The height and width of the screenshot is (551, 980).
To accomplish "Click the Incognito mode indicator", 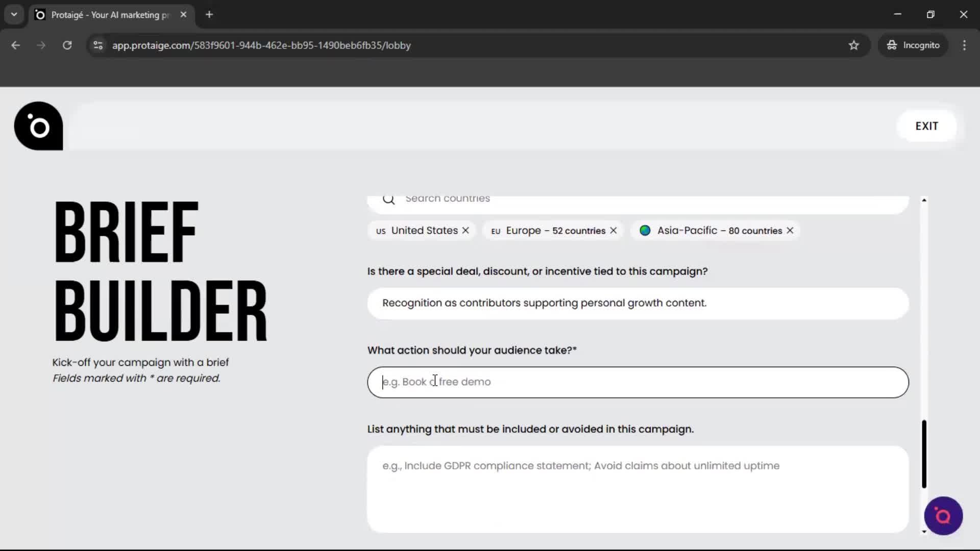I will 913,45.
